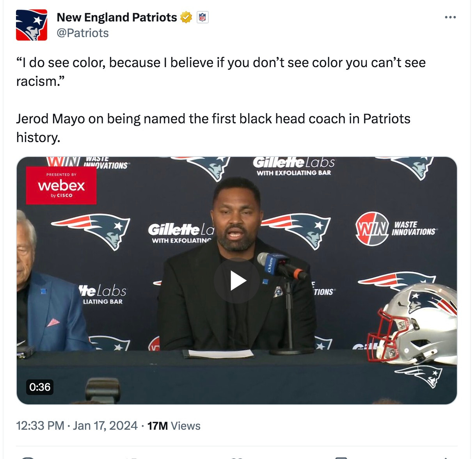Open the three-dot more options menu

[x=450, y=17]
